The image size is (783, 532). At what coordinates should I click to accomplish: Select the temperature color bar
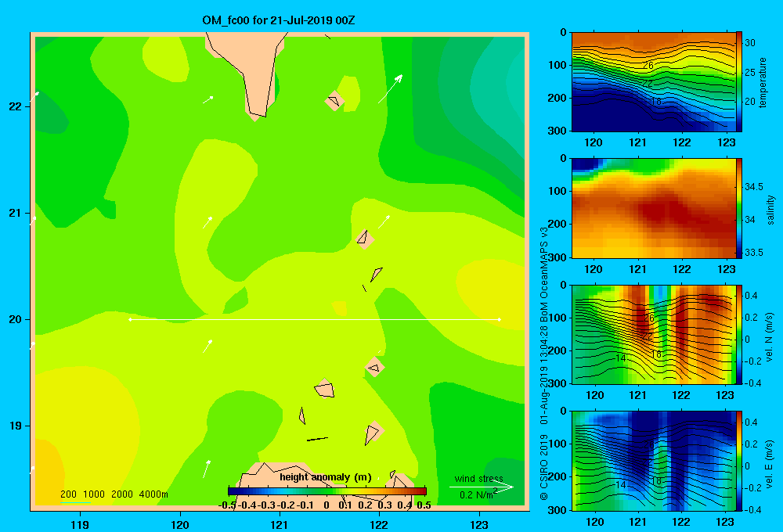pyautogui.click(x=739, y=82)
